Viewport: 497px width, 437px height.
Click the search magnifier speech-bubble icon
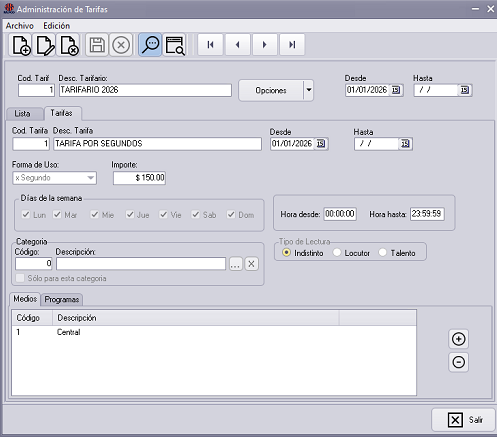[150, 45]
